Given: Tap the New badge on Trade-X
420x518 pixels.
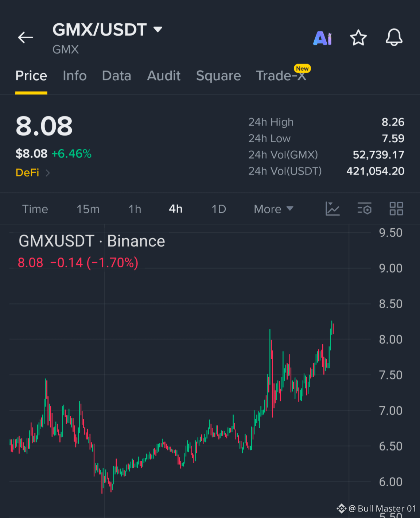Looking at the screenshot, I should point(302,68).
